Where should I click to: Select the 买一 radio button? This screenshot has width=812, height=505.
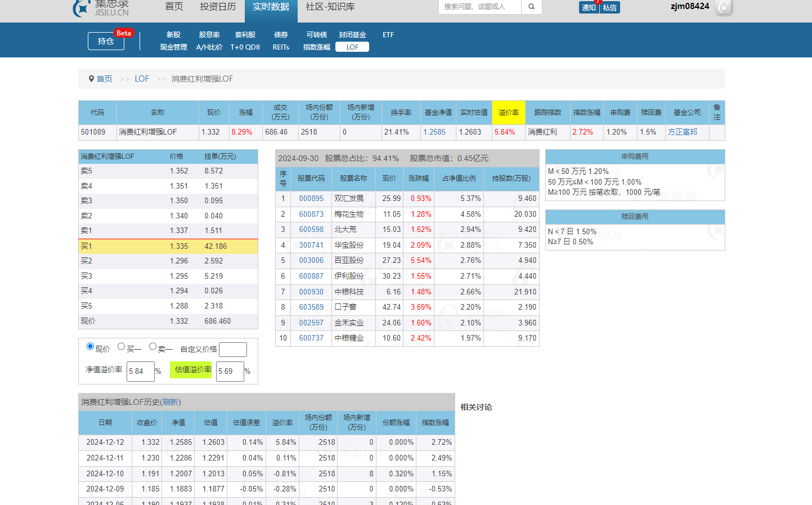(x=121, y=346)
